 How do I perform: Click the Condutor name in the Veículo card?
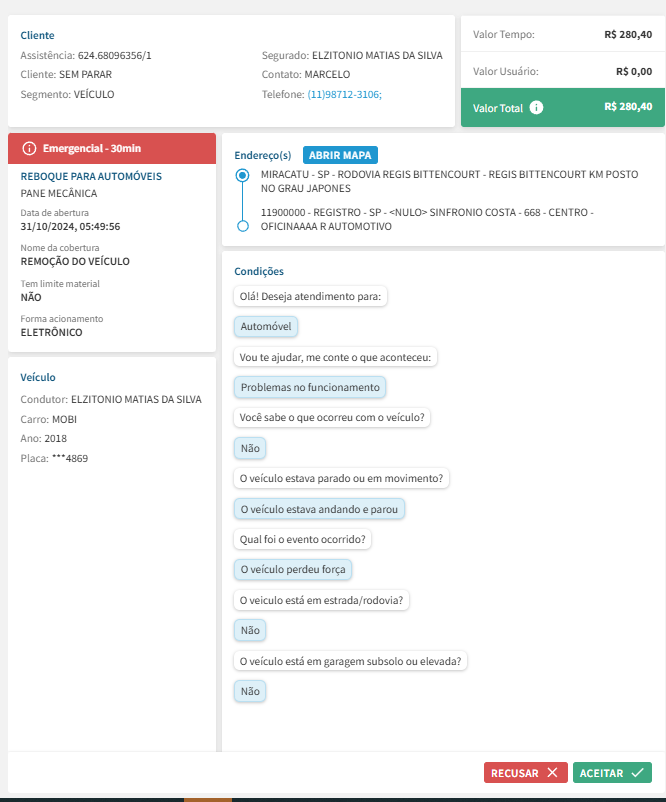pos(136,399)
